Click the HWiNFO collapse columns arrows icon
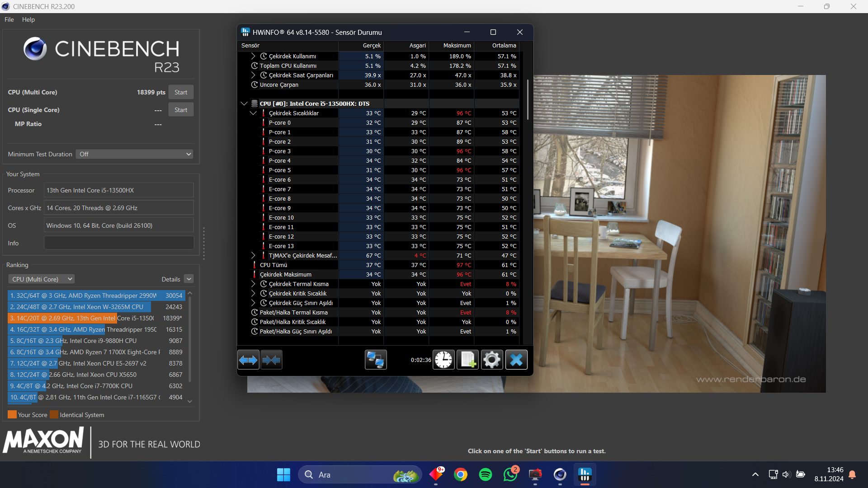 tap(271, 360)
